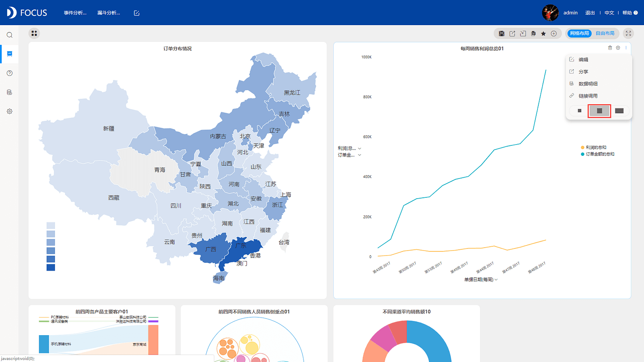
Task: Select the small chart size button
Action: [579, 111]
